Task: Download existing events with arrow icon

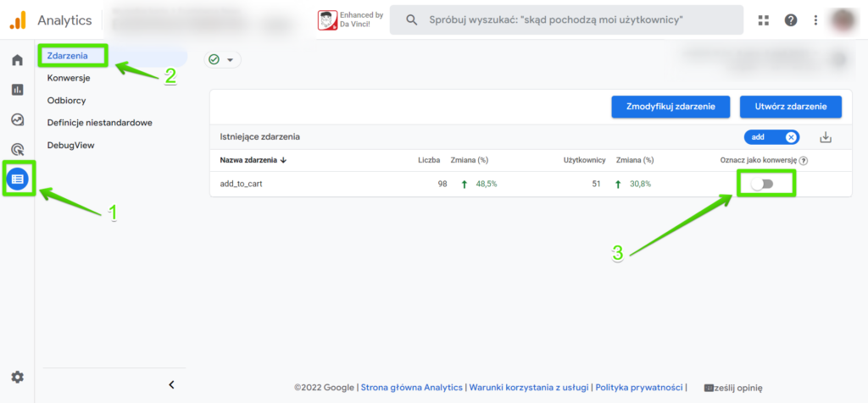Action: pyautogui.click(x=826, y=137)
